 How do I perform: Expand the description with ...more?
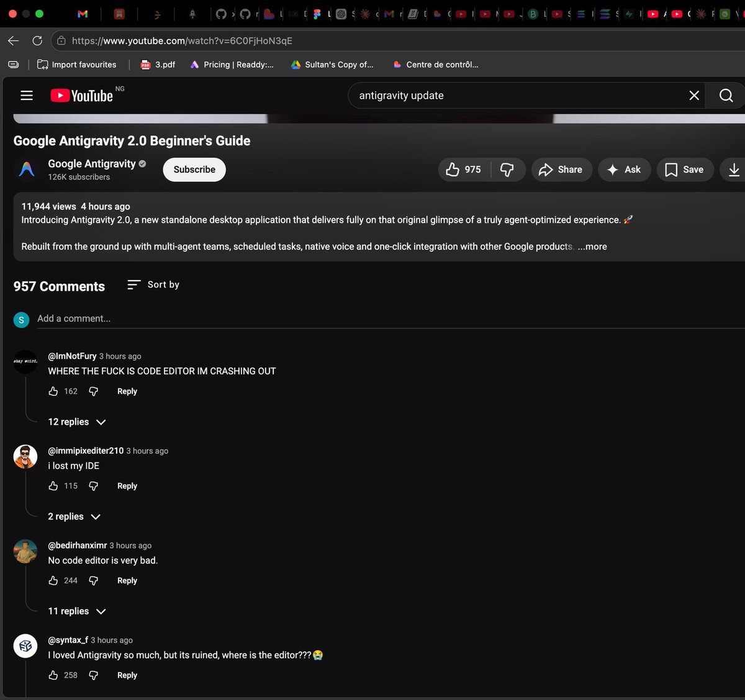pyautogui.click(x=592, y=247)
